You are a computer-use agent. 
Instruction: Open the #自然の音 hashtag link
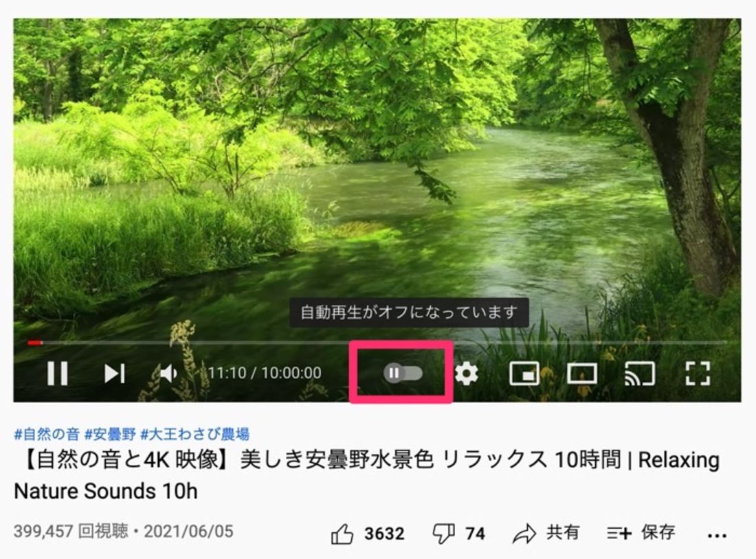pyautogui.click(x=47, y=434)
